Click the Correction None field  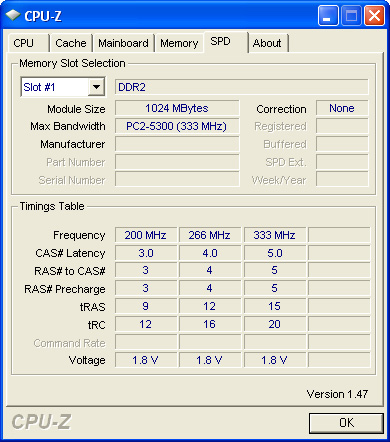coord(342,108)
